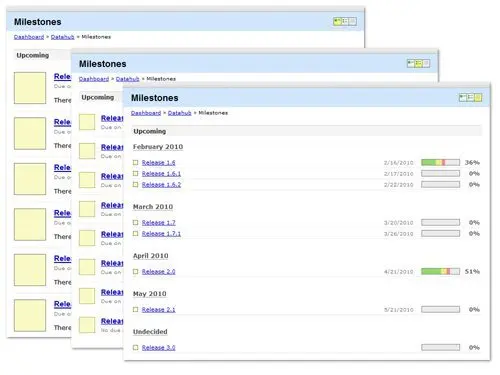
Task: Select large view icon in back Milestones window
Action: (x=337, y=22)
